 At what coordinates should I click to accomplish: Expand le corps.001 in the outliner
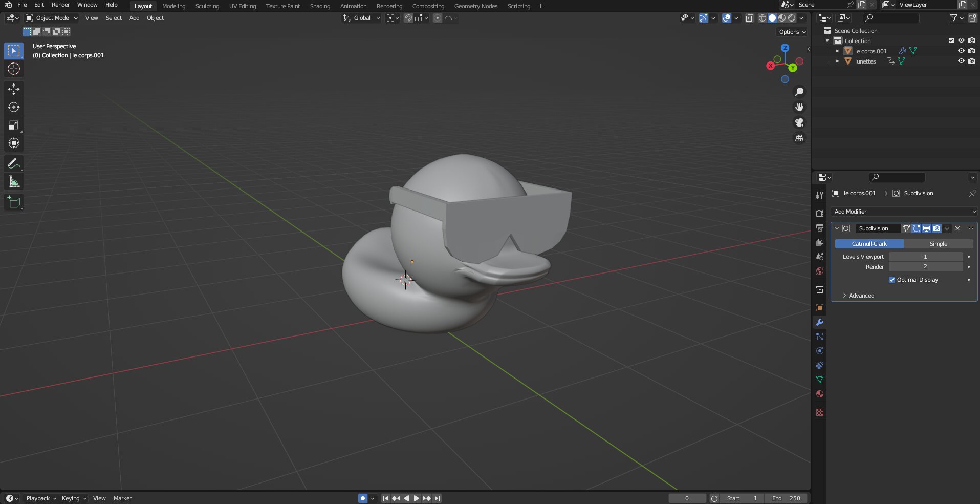click(x=838, y=51)
